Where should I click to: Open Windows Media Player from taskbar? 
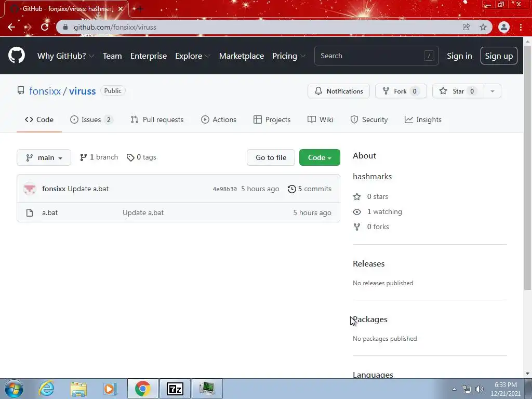click(x=110, y=389)
